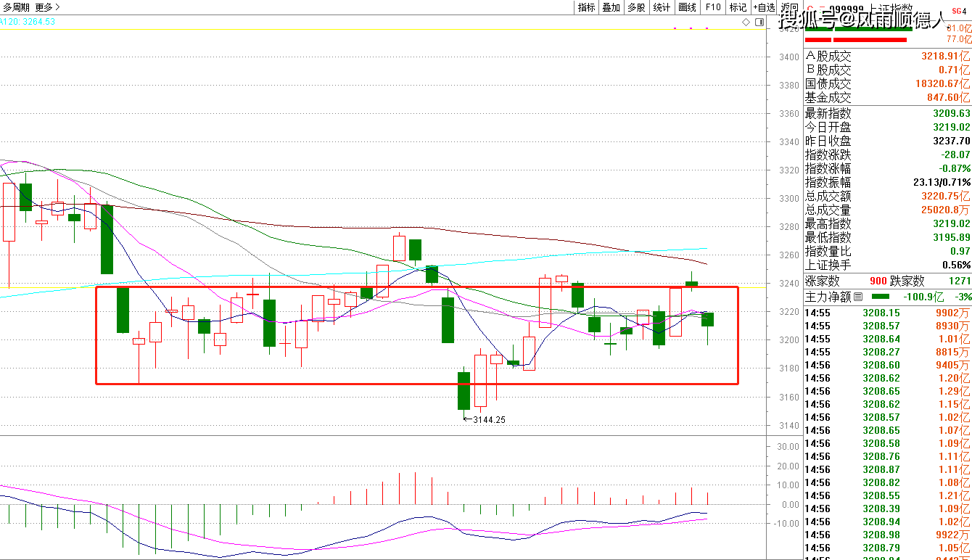Viewport: 972px width, 560px height.
Task: Expand the 更多 > periods menu
Action: tap(48, 7)
